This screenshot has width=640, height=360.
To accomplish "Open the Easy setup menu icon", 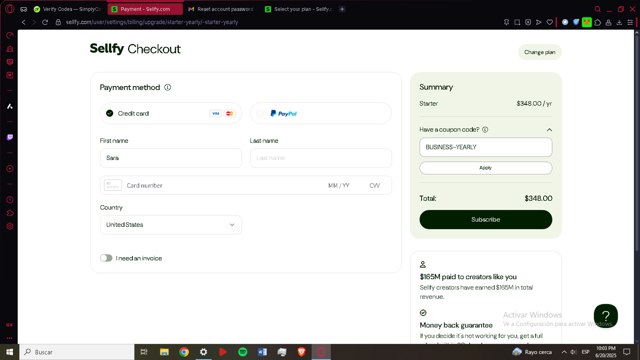I will coord(630,22).
